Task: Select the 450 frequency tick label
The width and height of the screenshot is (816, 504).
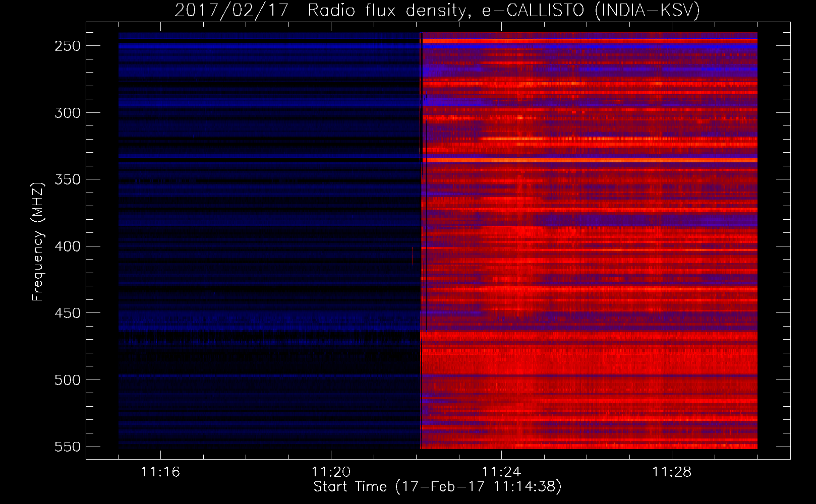Action: tap(68, 313)
